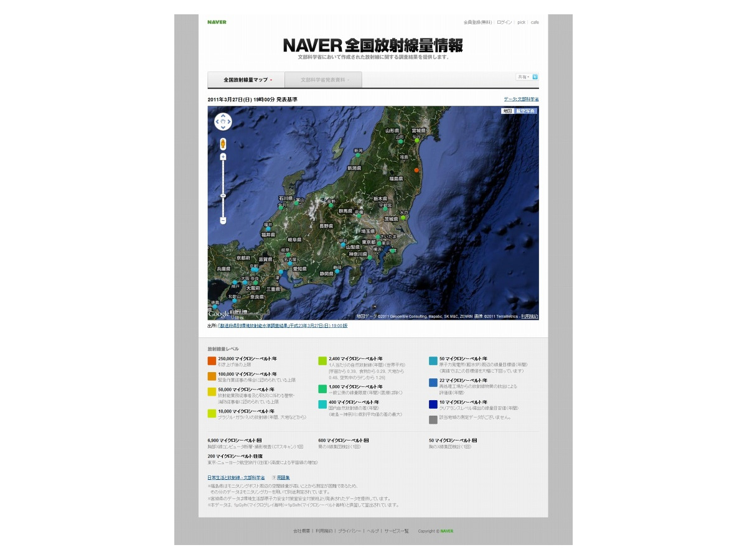Click the 会員登録(無料) link
The image size is (747, 560).
(477, 22)
